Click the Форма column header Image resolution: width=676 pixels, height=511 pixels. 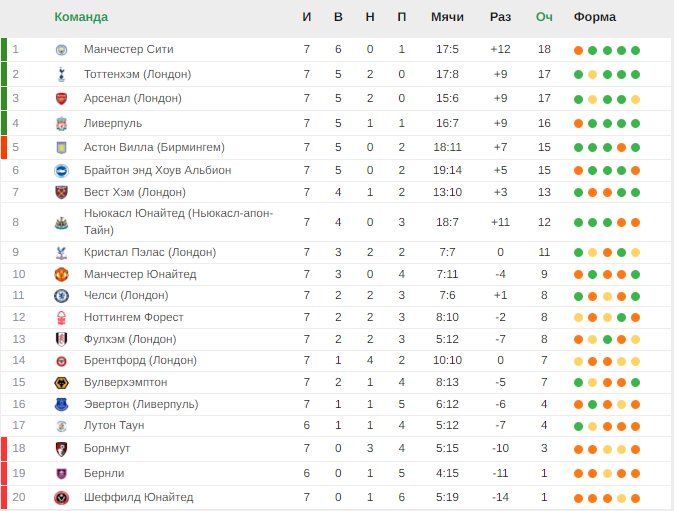click(x=595, y=17)
